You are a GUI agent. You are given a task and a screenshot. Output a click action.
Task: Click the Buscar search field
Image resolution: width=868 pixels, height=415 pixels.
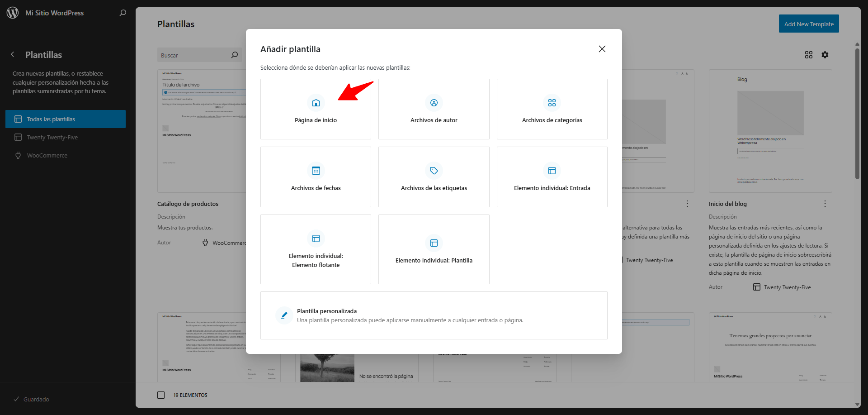point(194,55)
